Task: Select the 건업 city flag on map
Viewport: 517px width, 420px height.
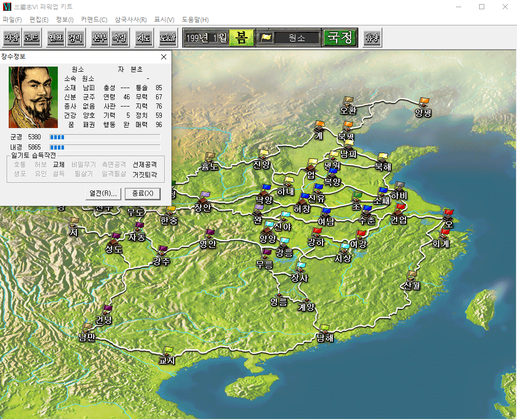Action: click(x=400, y=208)
